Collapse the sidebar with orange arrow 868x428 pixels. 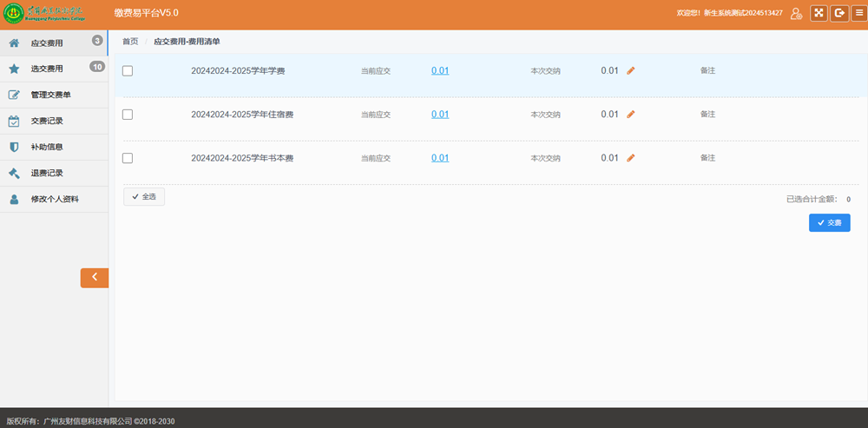pos(95,277)
